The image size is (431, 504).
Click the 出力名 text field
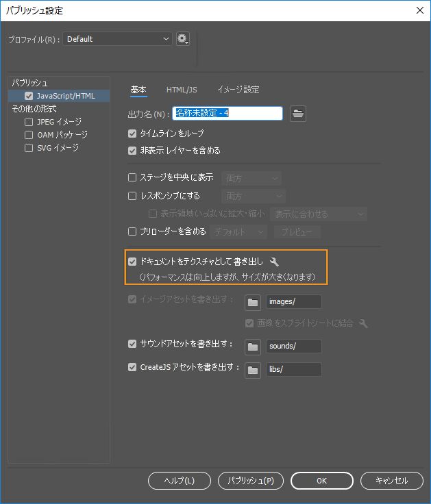point(227,114)
